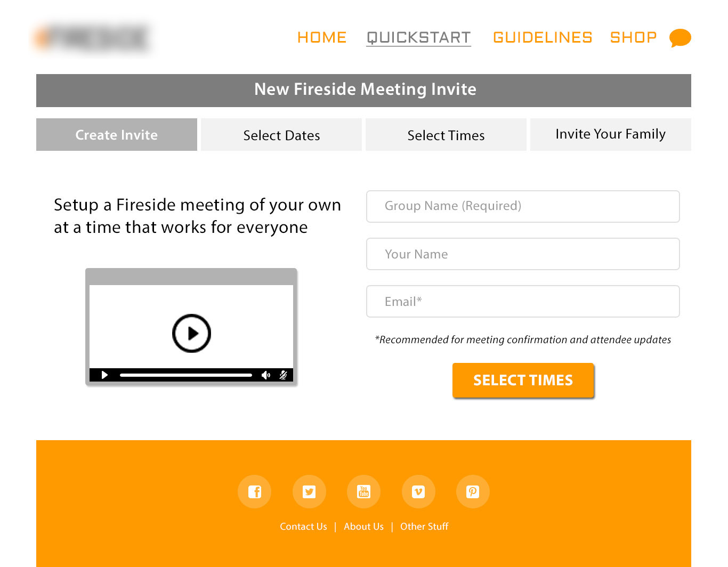Switch to the Select Times tab
Viewport: 728px width, 567px height.
tap(446, 135)
